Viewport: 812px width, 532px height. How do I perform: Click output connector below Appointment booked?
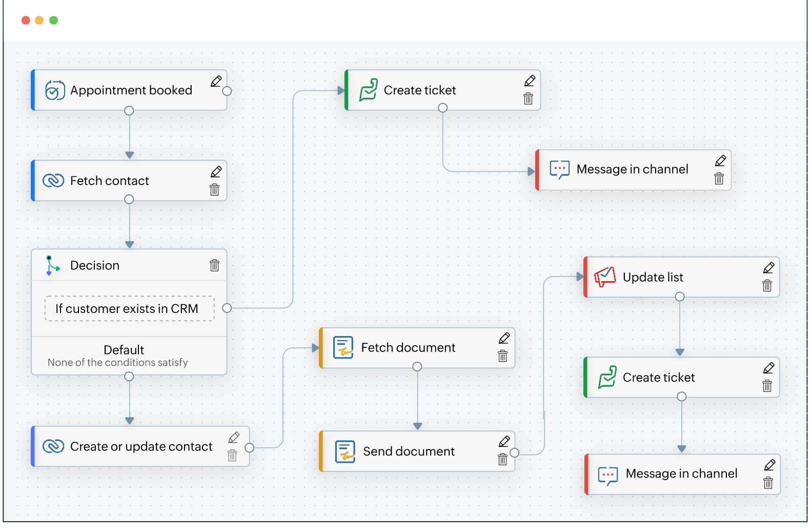[x=129, y=111]
